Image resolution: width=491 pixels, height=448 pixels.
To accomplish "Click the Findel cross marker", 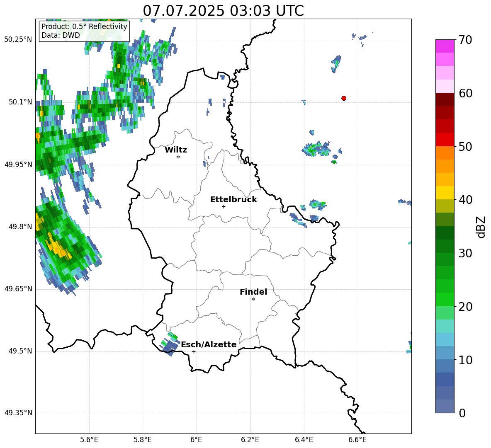I will (253, 299).
